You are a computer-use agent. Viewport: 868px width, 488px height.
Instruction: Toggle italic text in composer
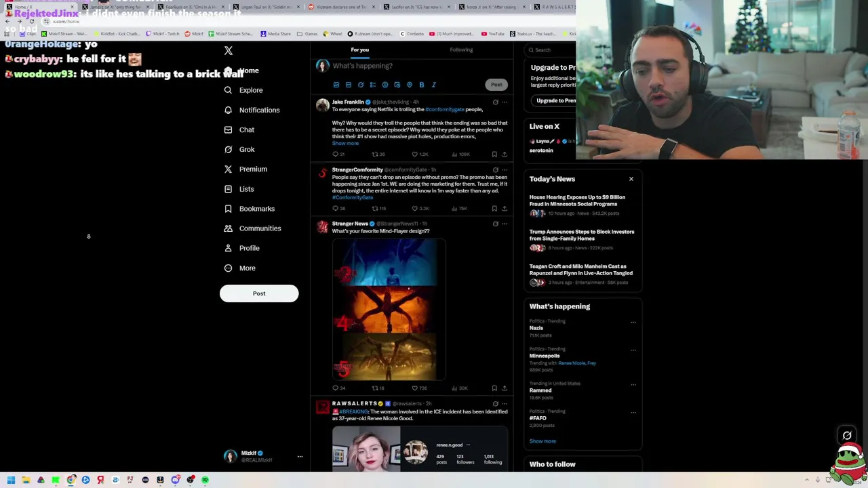[434, 85]
